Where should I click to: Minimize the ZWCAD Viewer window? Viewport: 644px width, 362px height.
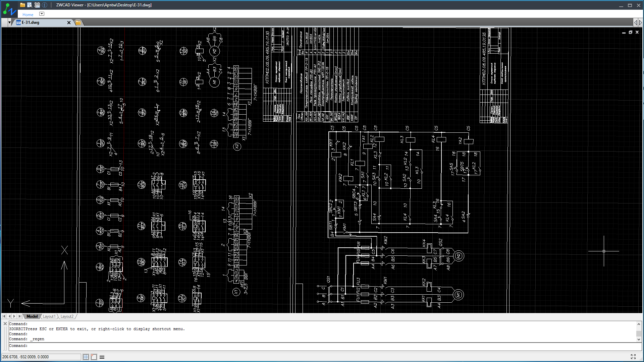tap(621, 5)
